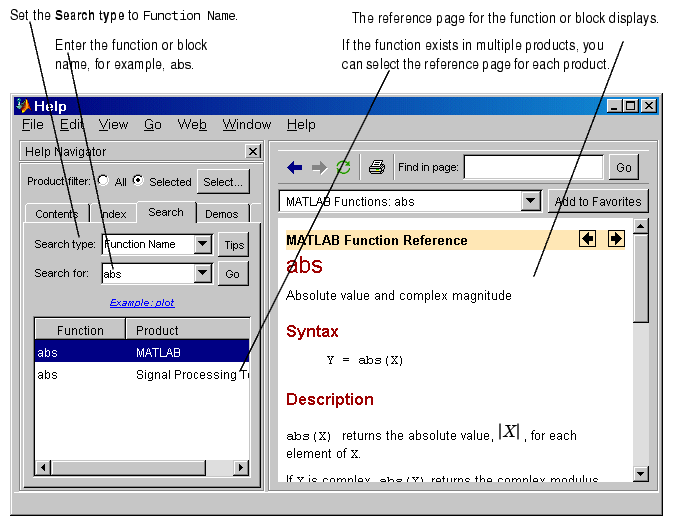The image size is (674, 527).
Task: Click results list scroll right arrow
Action: pos(241,467)
